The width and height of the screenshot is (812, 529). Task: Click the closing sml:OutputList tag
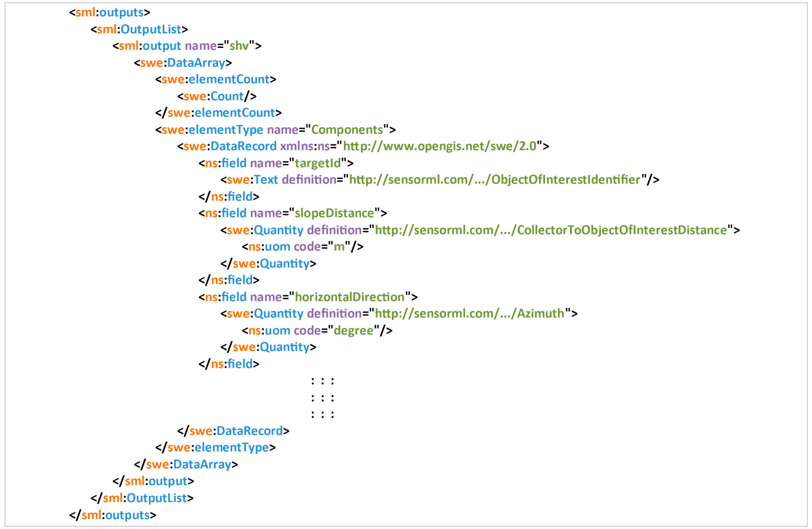coord(142,498)
